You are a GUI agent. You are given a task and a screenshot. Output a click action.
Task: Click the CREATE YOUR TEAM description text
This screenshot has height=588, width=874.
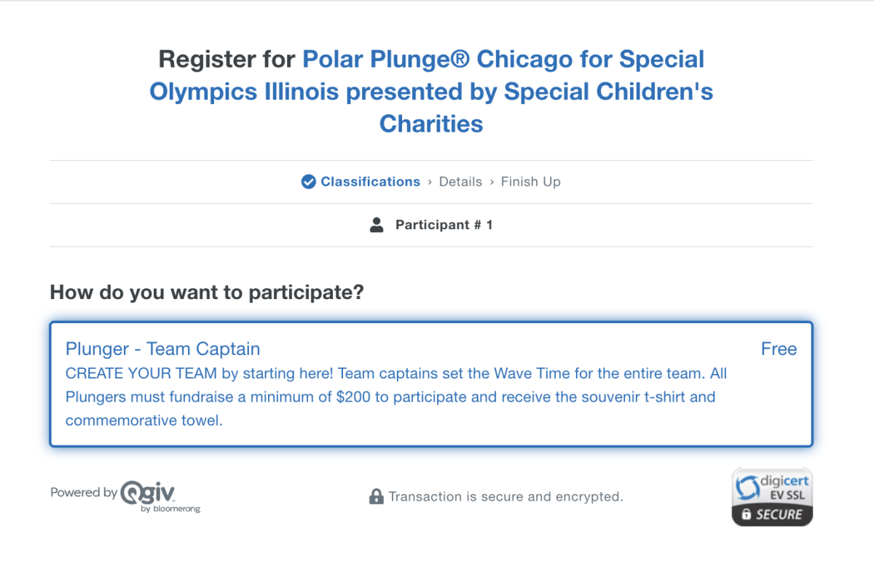(x=396, y=397)
